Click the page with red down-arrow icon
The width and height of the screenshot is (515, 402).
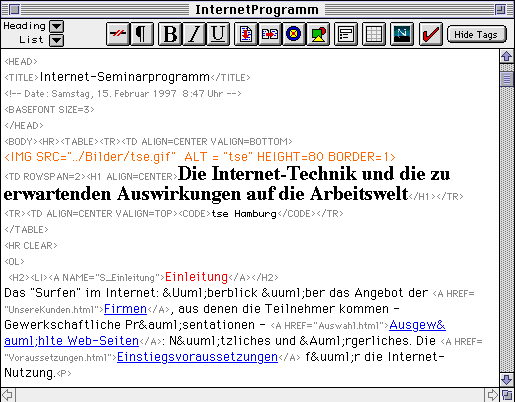click(246, 34)
